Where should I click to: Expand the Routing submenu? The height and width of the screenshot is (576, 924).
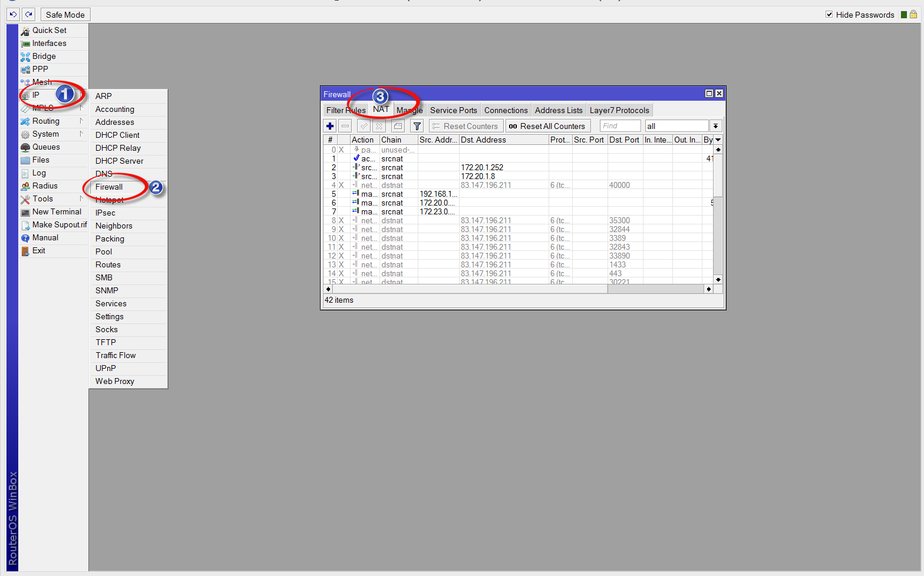pyautogui.click(x=46, y=121)
